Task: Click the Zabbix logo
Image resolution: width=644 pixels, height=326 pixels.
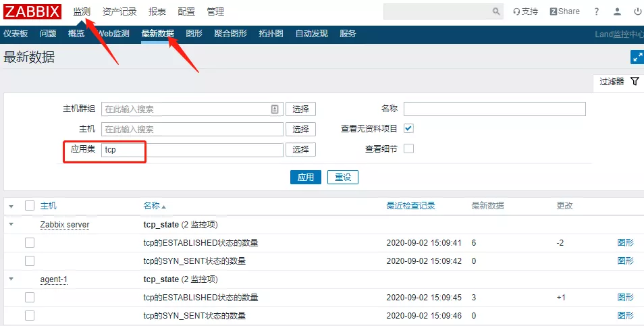Action: tap(32, 11)
